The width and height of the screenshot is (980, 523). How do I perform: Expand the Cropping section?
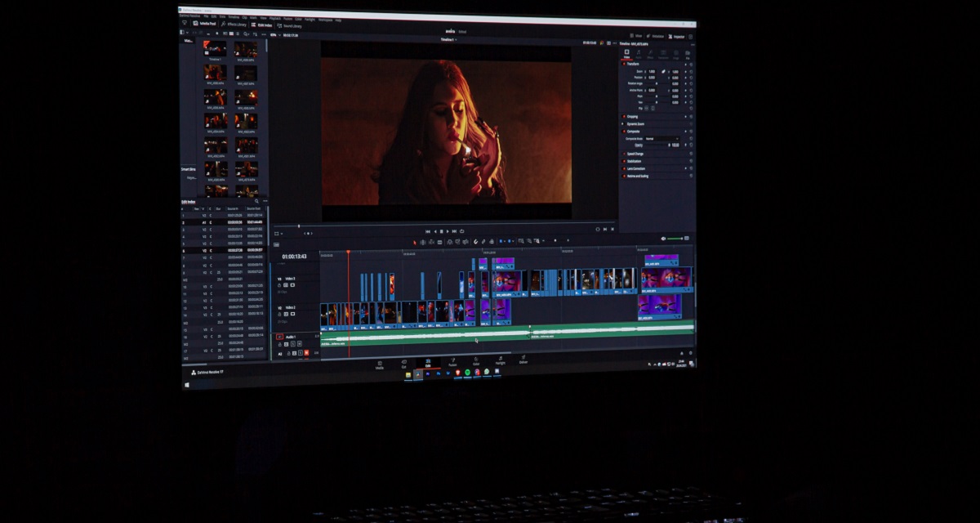[633, 116]
